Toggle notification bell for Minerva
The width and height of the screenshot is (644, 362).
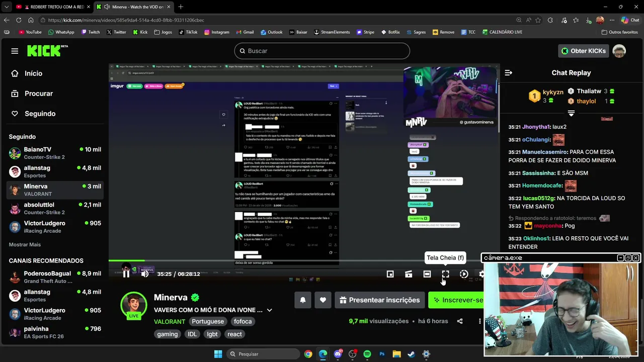coord(303,300)
